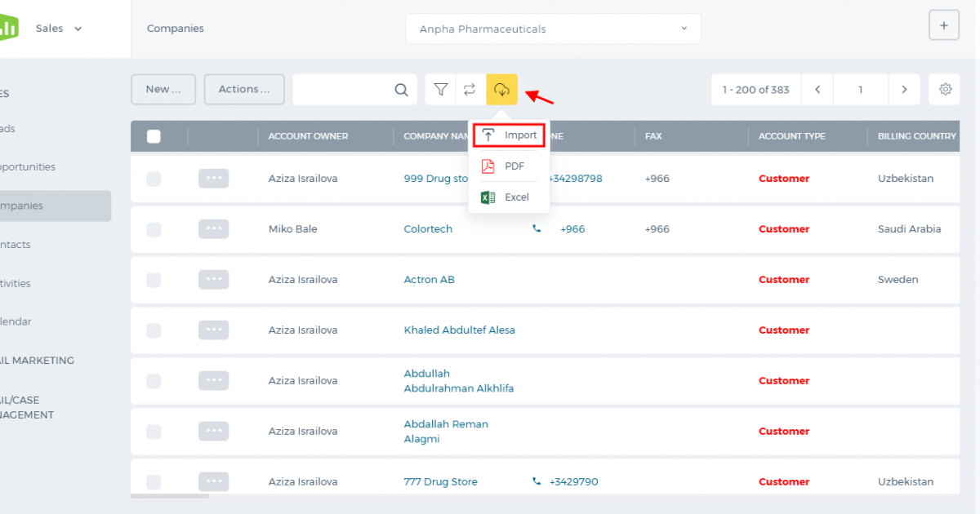Open the Sales module dropdown

click(59, 29)
